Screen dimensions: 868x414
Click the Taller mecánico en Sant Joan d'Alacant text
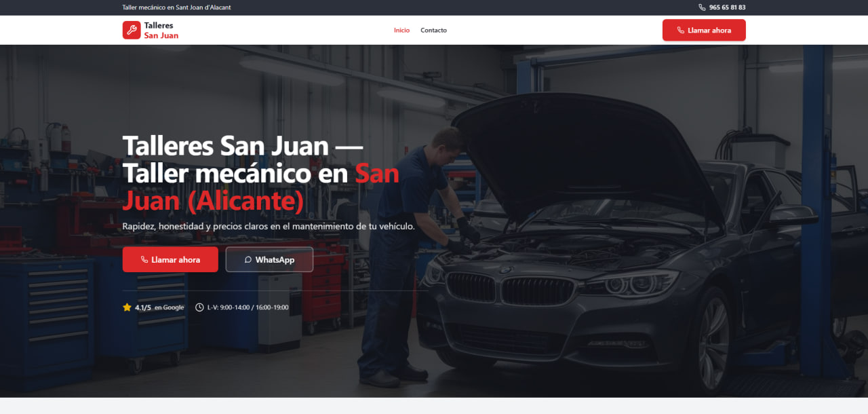tap(176, 7)
